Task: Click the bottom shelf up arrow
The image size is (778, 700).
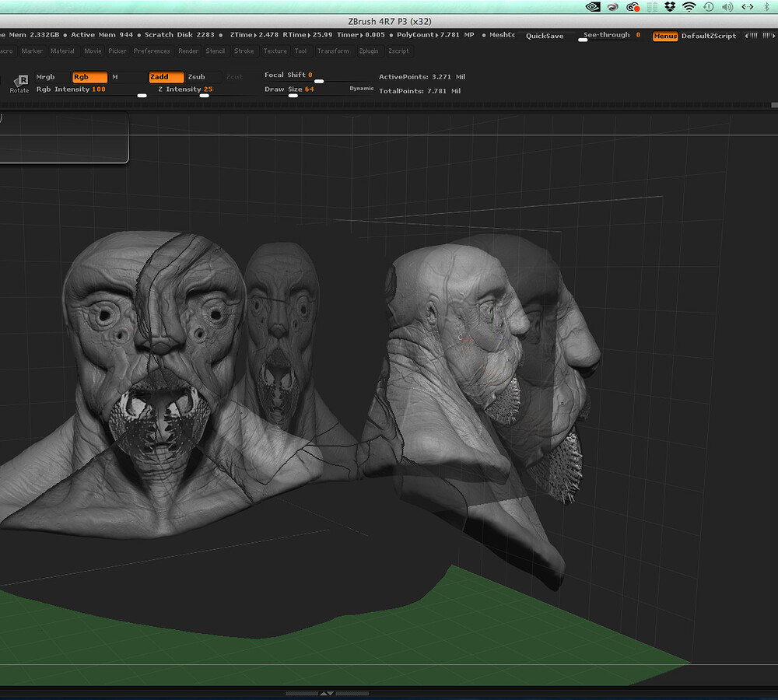Action: [x=324, y=693]
